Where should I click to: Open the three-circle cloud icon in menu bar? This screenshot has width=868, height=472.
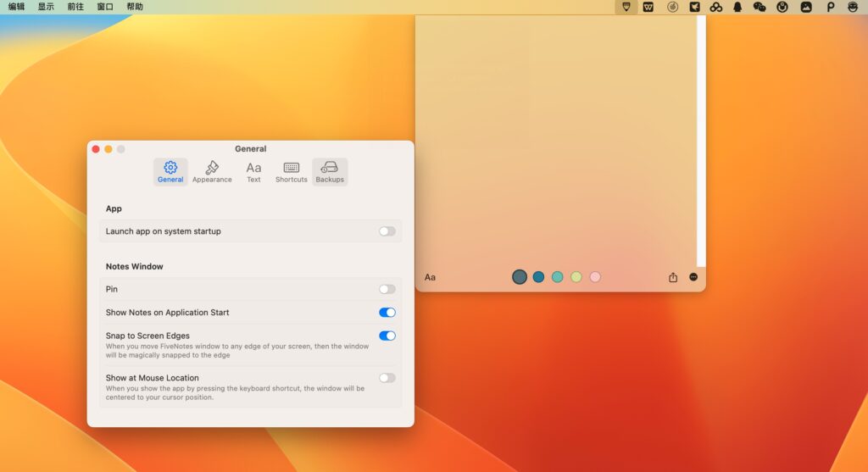[715, 7]
